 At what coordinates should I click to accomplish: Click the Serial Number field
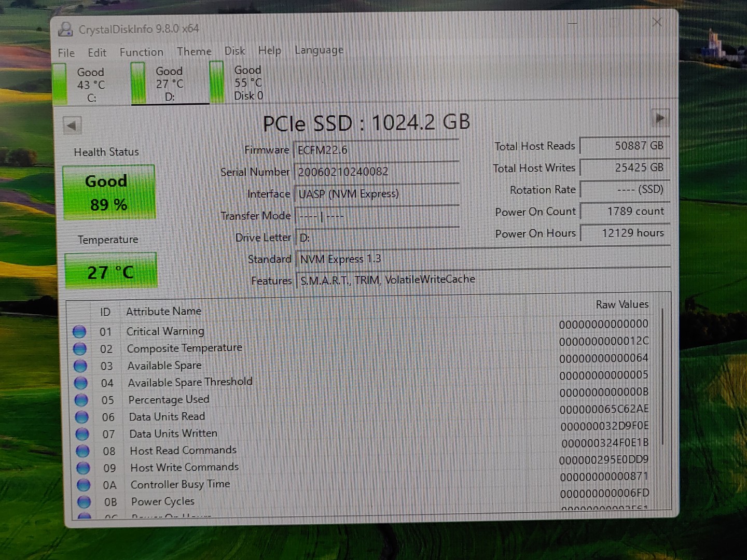(x=377, y=172)
